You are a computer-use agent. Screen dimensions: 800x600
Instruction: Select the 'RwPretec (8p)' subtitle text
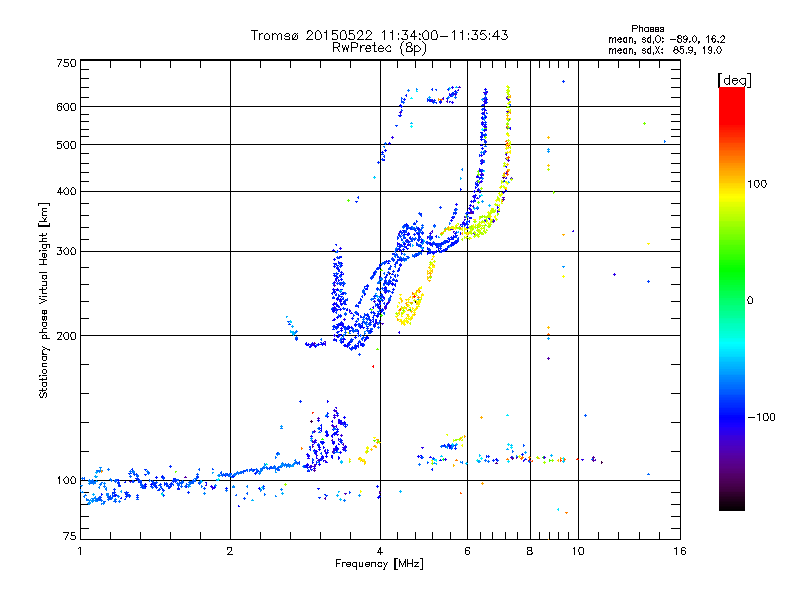coord(379,48)
